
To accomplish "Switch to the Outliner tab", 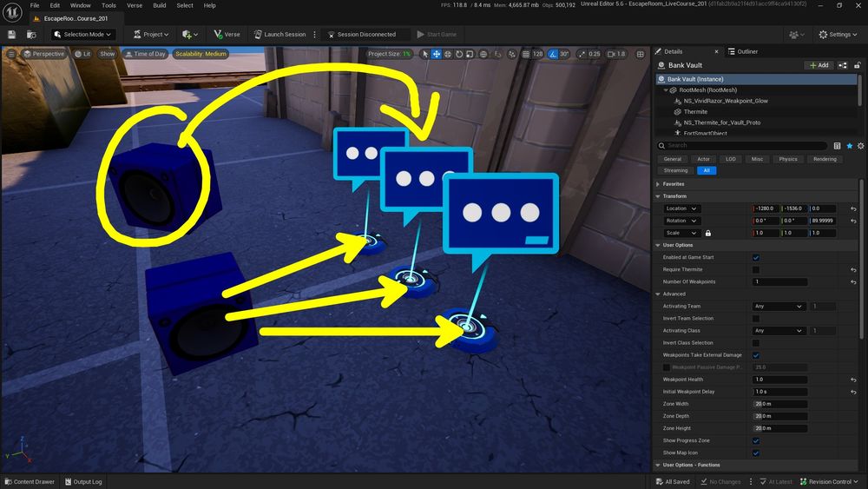I will click(x=742, y=51).
